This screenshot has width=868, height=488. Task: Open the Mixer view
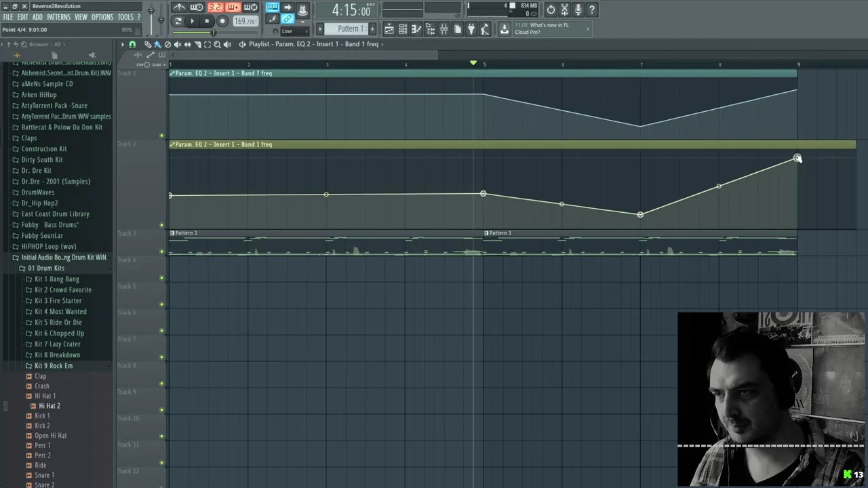443,29
